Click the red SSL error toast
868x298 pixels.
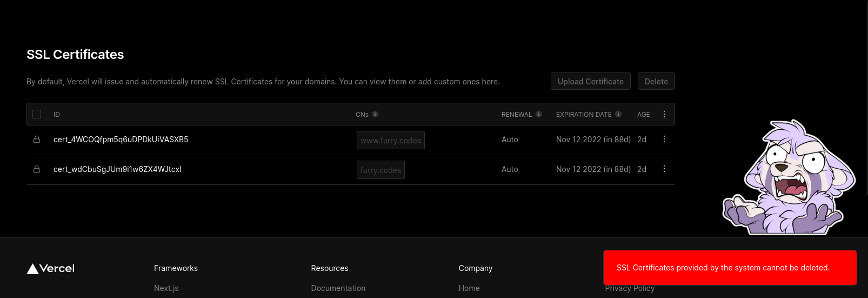point(730,268)
